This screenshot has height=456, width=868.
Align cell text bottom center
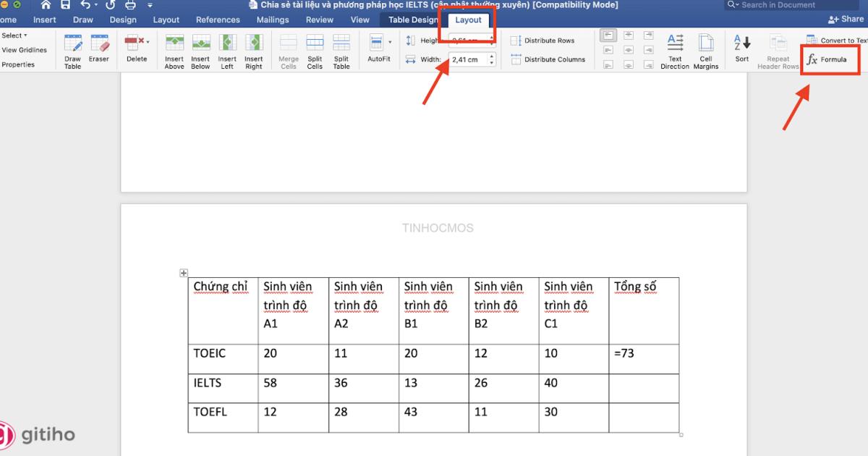pos(629,64)
